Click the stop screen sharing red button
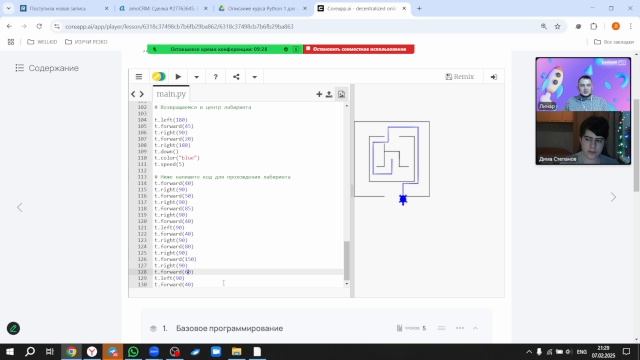 (358, 49)
